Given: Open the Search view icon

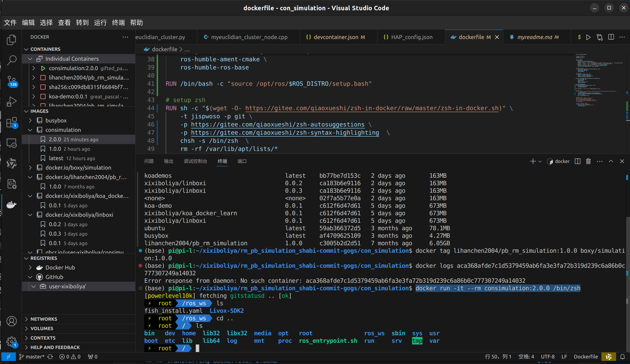Looking at the screenshot, I should click(x=11, y=60).
